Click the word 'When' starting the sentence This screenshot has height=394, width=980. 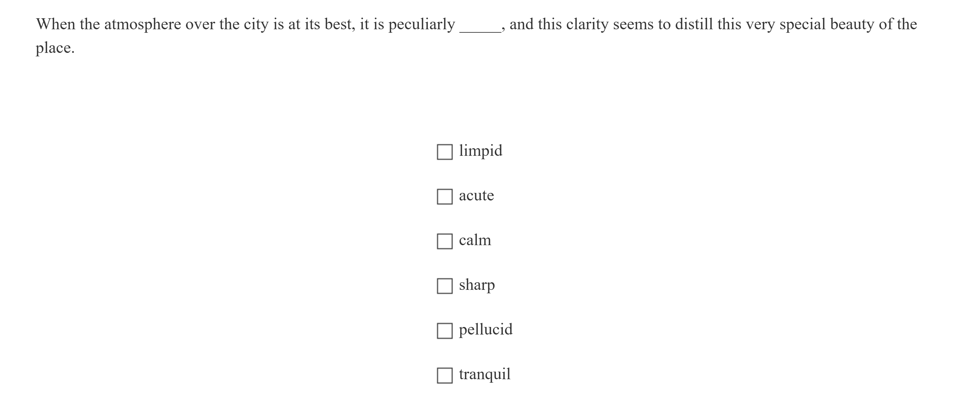point(56,25)
